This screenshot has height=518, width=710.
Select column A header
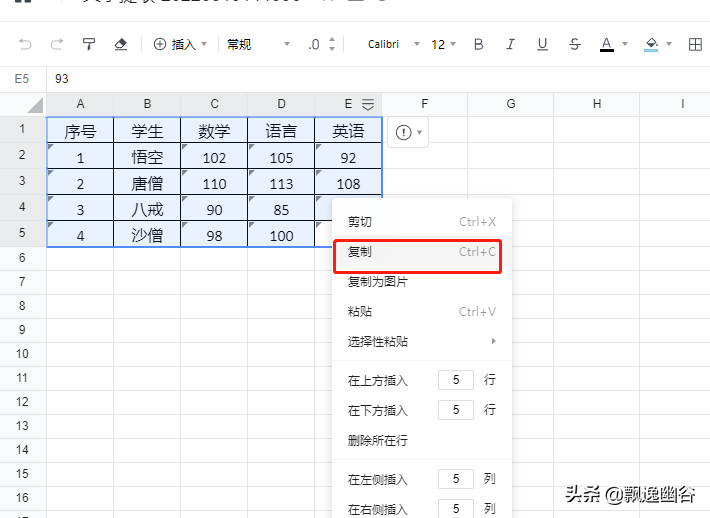click(x=80, y=104)
